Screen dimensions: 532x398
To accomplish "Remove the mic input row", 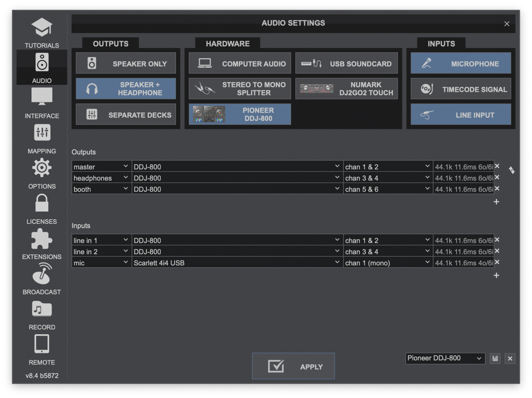I will pos(497,262).
